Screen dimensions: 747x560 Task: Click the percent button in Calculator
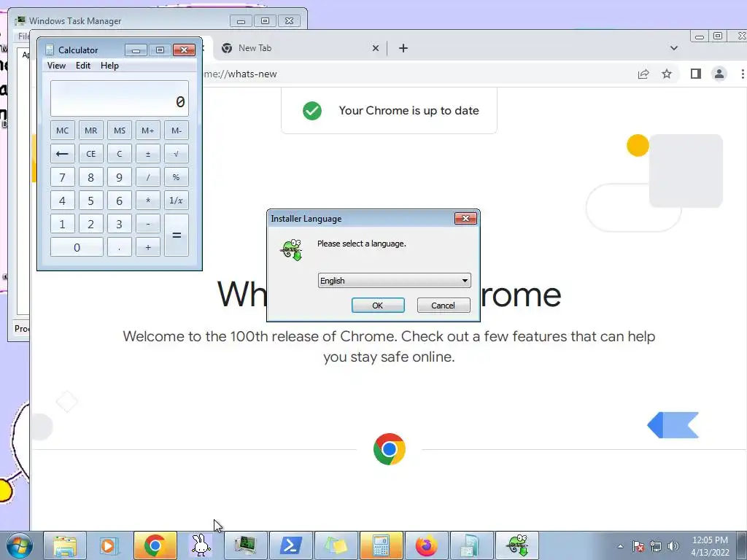click(x=177, y=177)
